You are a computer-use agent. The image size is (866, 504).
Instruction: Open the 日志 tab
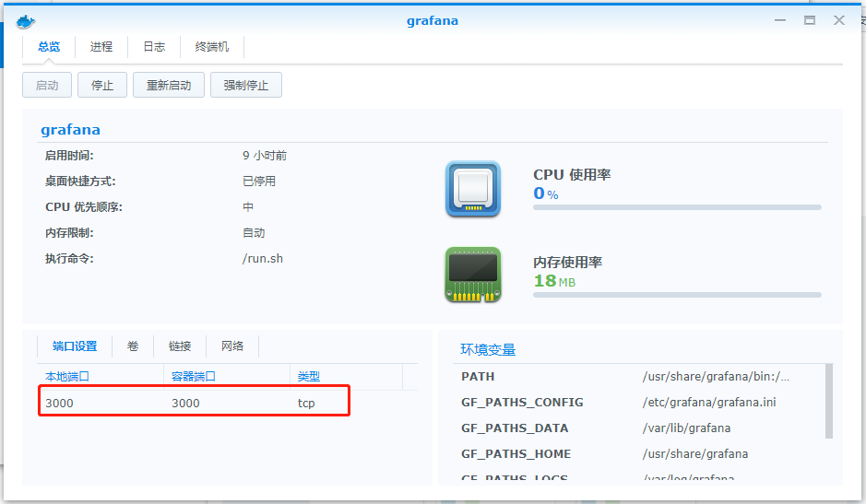click(x=154, y=47)
